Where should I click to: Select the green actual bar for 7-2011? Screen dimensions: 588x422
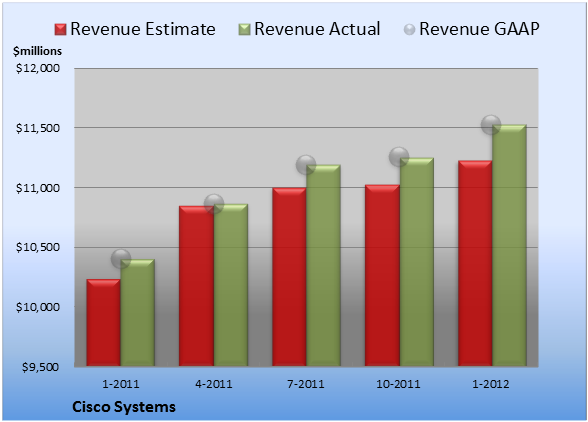pos(324,265)
